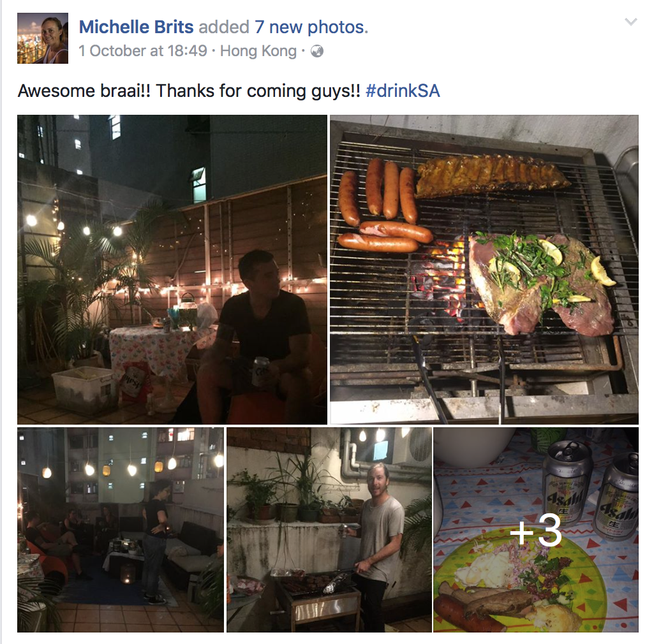Click the post timestamp 1 October at 18:49
The width and height of the screenshot is (647, 644).
click(143, 51)
